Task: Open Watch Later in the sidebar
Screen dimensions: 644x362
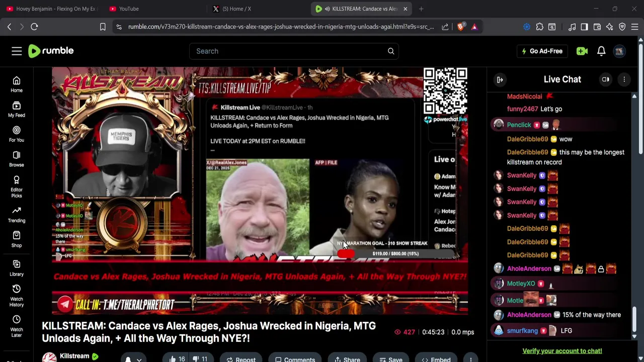Action: pyautogui.click(x=17, y=326)
